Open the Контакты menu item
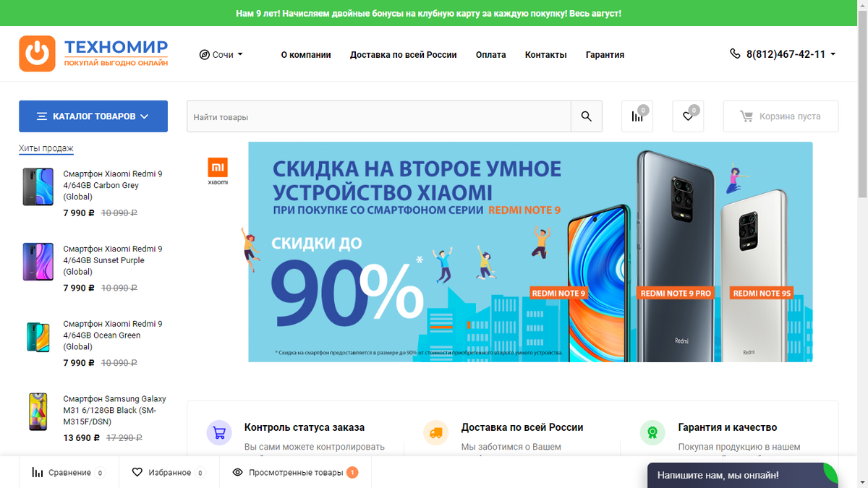The width and height of the screenshot is (868, 488). click(x=546, y=55)
